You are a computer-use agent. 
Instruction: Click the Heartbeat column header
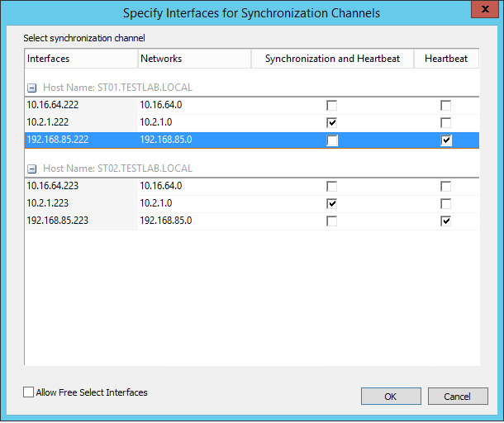pyautogui.click(x=446, y=59)
